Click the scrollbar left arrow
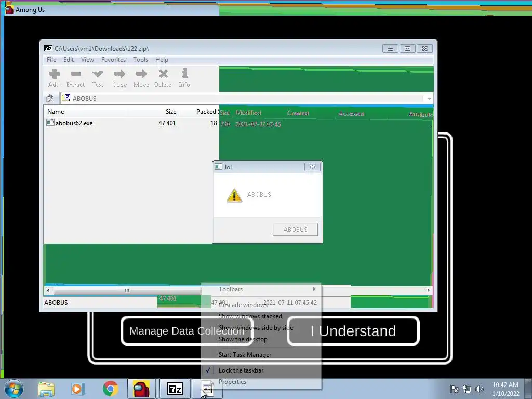Viewport: 532px width, 399px height. pos(48,290)
